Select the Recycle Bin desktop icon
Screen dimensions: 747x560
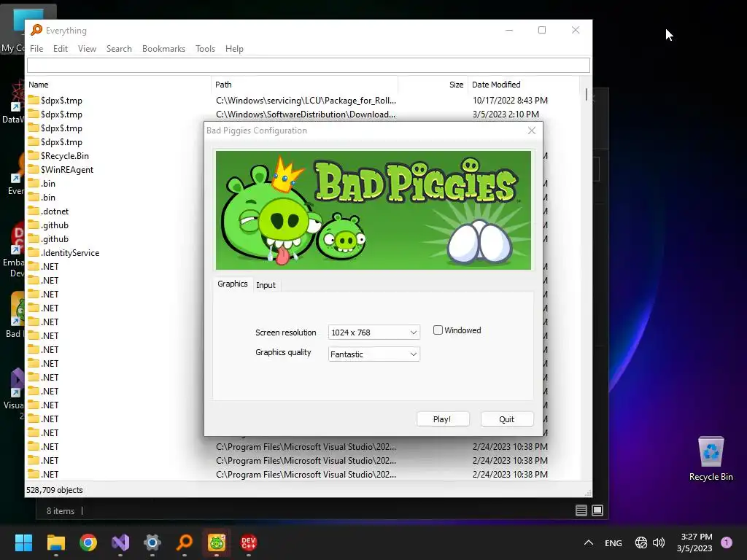click(711, 459)
